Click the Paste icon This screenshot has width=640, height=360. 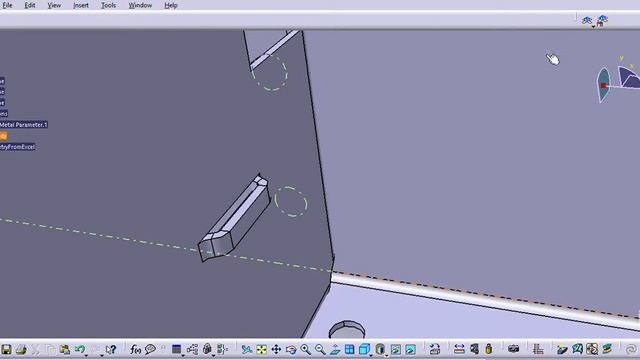pos(64,349)
